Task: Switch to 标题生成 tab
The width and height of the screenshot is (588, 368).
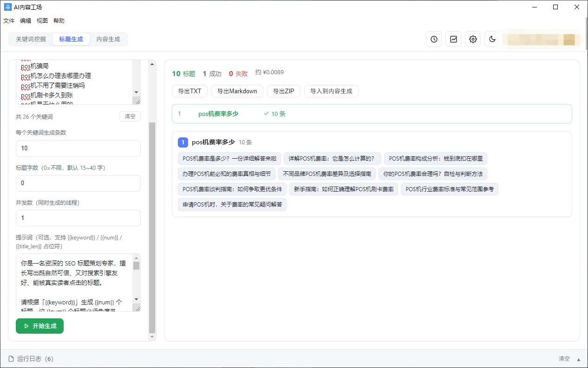Action: tap(71, 39)
